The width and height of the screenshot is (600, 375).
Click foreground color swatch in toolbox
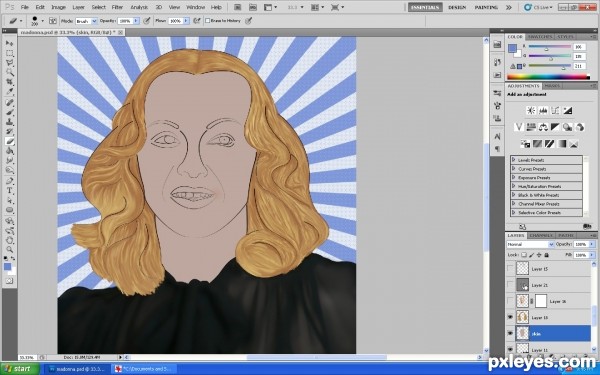7,267
